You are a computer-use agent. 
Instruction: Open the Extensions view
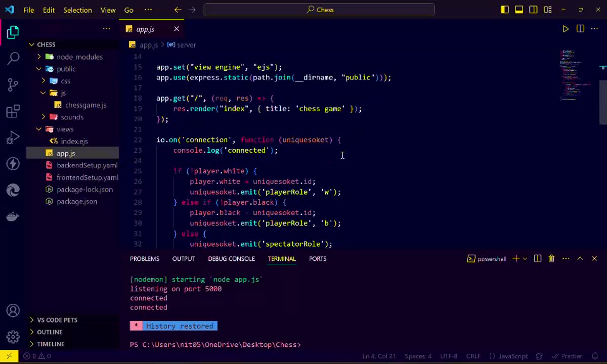click(x=13, y=111)
